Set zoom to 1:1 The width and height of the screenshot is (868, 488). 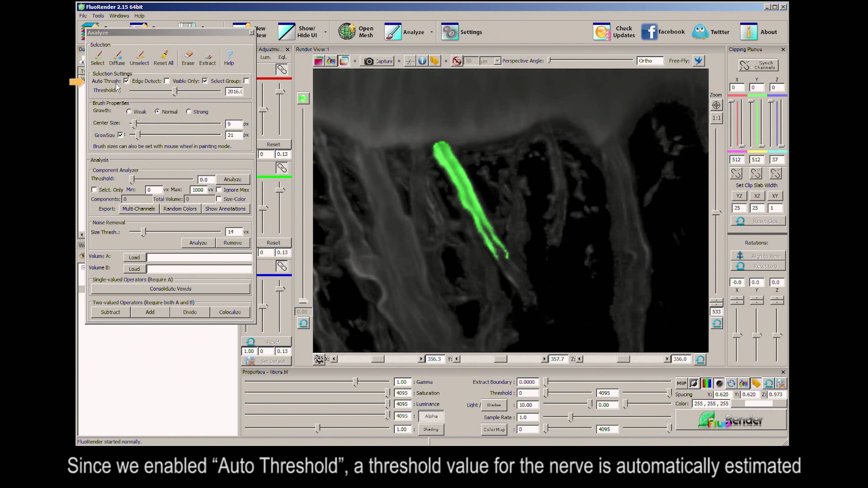716,118
